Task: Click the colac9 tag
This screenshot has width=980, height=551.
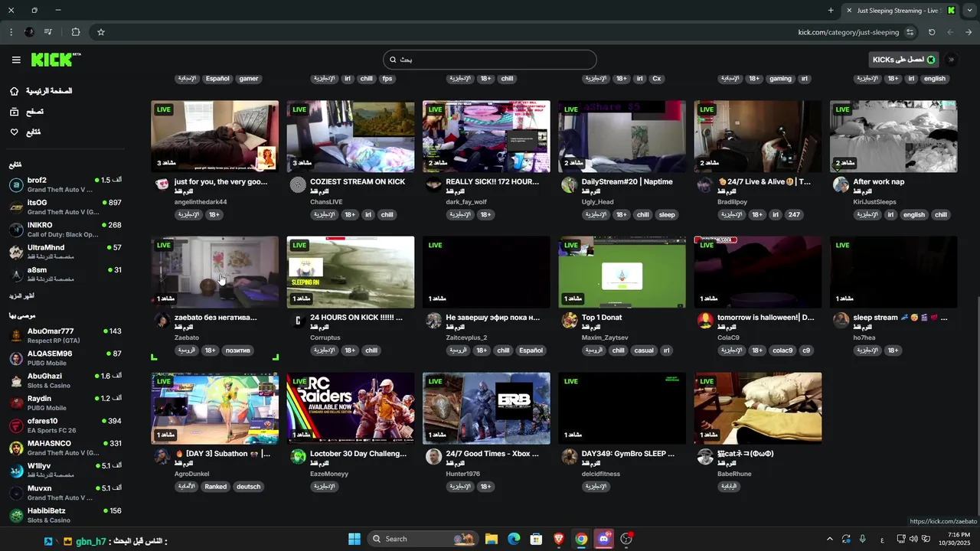Action: [782, 350]
